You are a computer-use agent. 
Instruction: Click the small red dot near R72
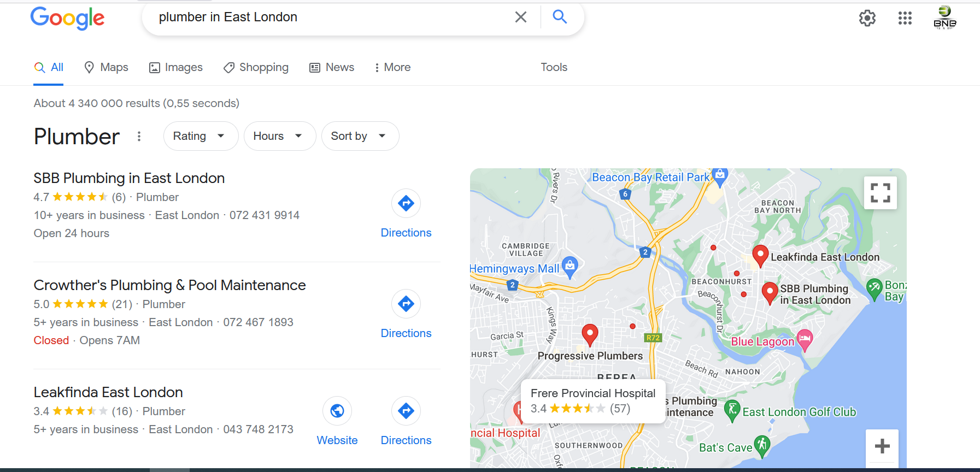[632, 326]
